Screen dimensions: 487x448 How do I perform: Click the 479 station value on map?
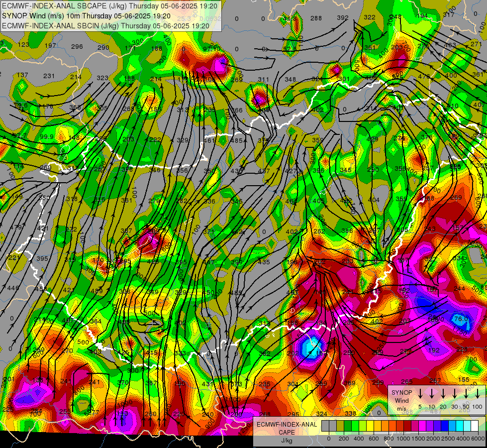point(16,227)
